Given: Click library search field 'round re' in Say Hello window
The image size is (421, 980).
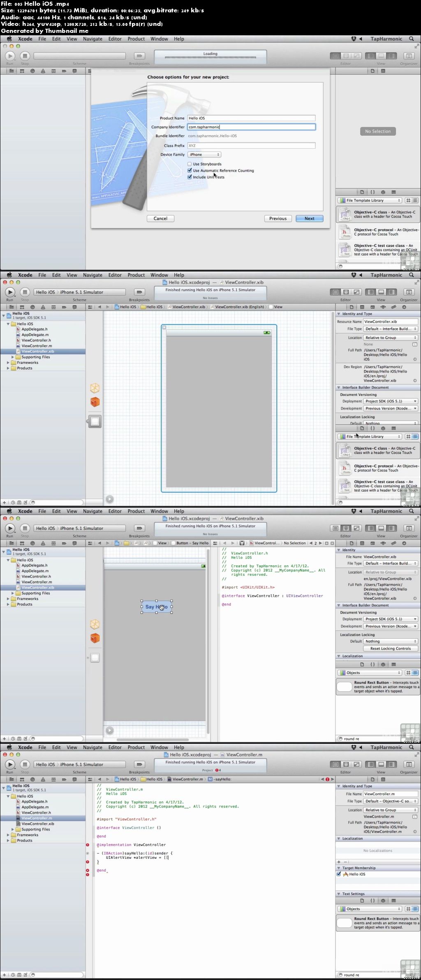Looking at the screenshot, I should pyautogui.click(x=378, y=739).
